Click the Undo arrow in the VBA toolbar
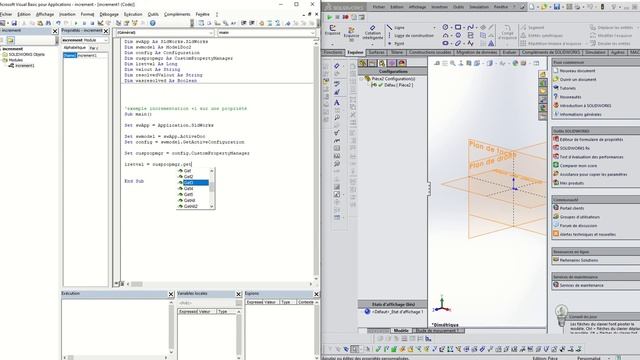 pyautogui.click(x=58, y=23)
